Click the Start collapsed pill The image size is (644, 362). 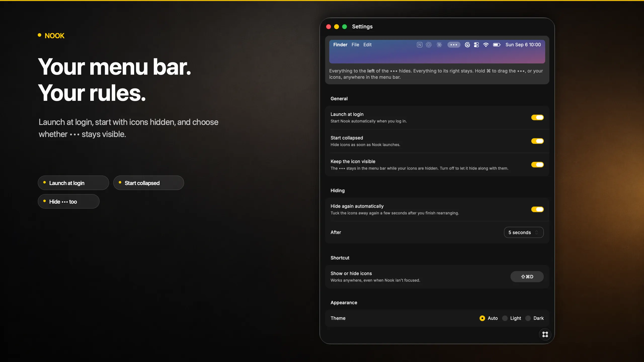(148, 183)
